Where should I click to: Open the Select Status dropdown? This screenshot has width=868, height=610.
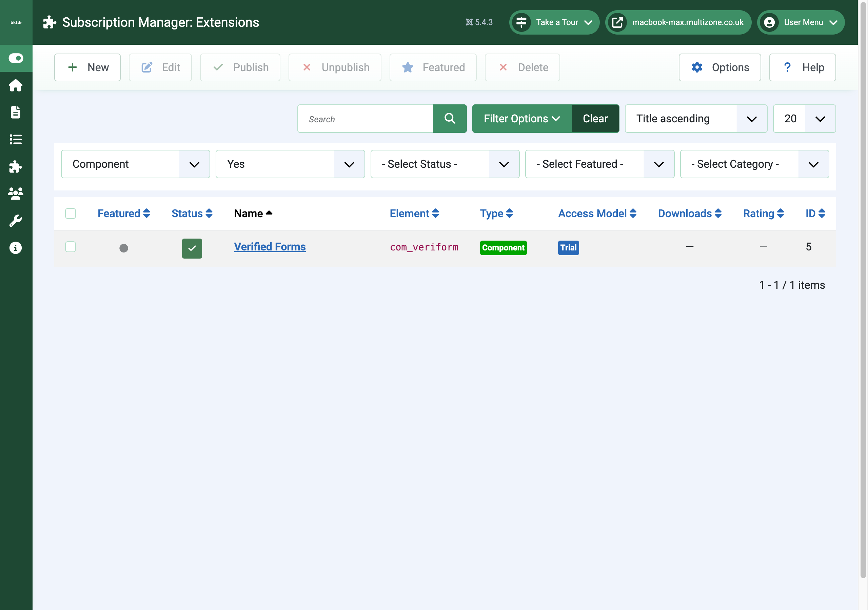pos(445,164)
